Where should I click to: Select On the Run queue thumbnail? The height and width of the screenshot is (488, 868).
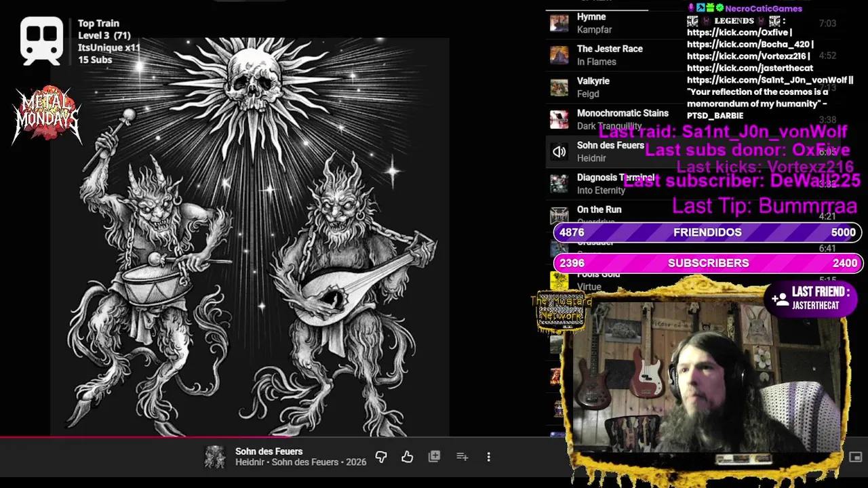point(559,215)
